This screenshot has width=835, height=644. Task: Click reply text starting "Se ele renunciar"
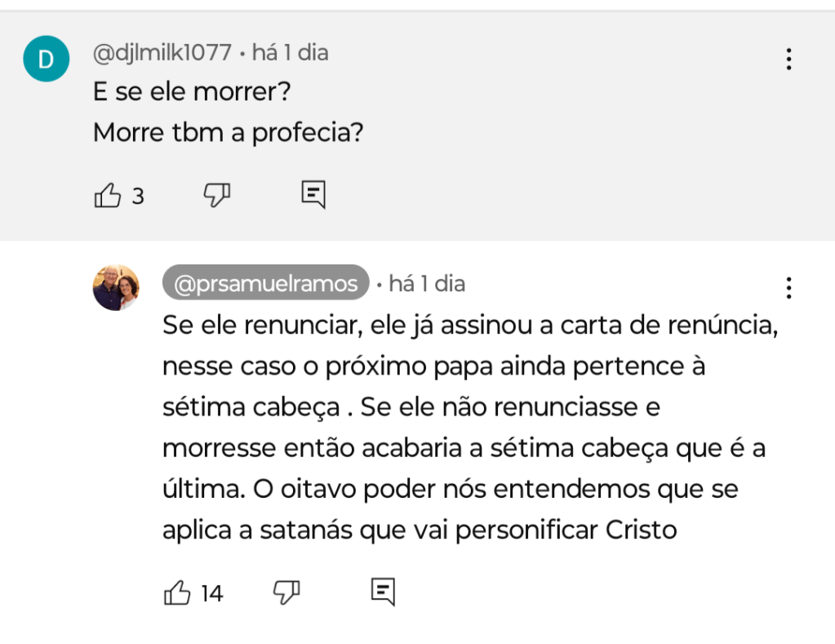point(468,325)
